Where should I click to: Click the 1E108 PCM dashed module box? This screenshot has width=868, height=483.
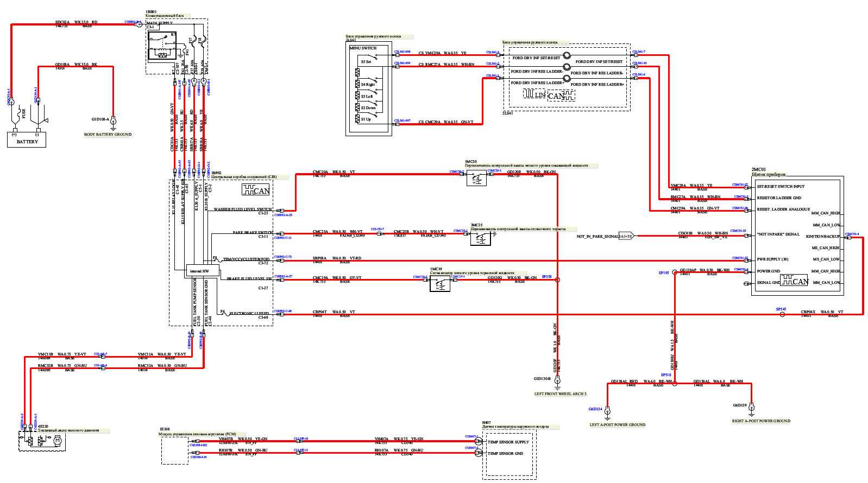point(175,451)
